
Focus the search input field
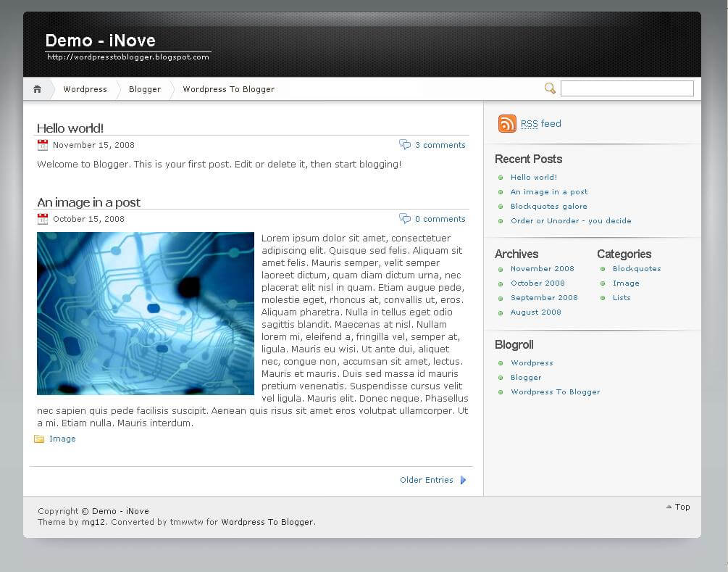(627, 88)
